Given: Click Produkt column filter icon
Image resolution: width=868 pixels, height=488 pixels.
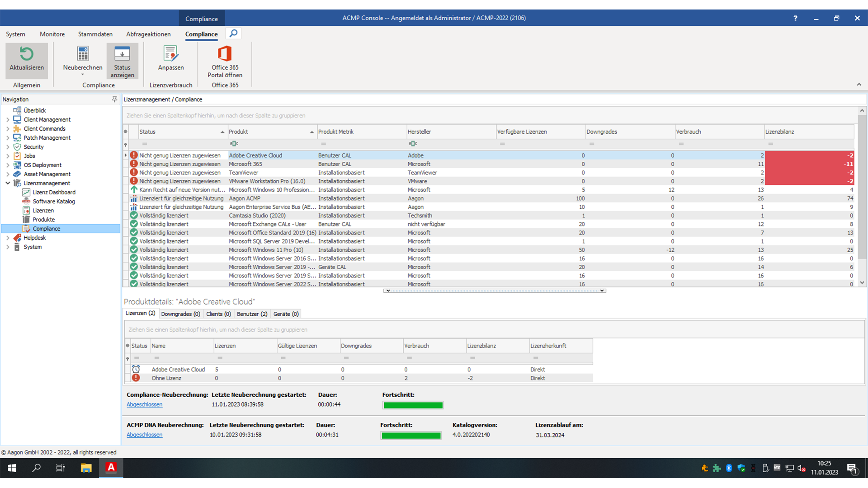Looking at the screenshot, I should pyautogui.click(x=234, y=144).
